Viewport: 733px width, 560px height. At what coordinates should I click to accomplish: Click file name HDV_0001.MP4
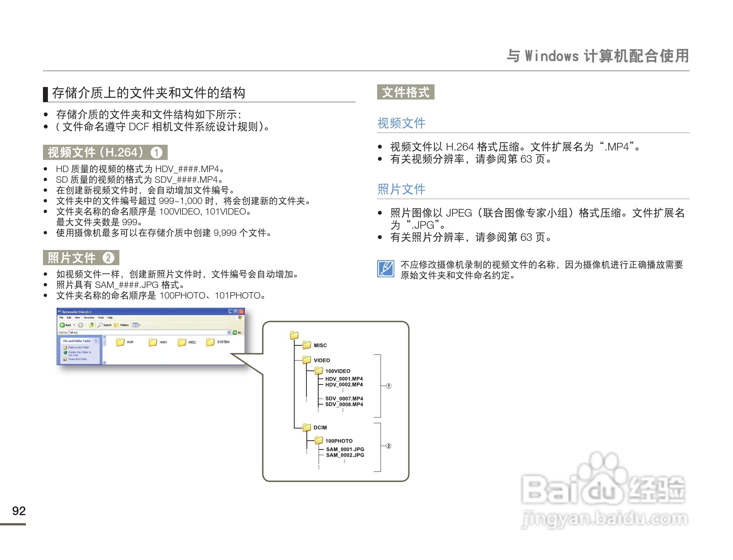(344, 379)
